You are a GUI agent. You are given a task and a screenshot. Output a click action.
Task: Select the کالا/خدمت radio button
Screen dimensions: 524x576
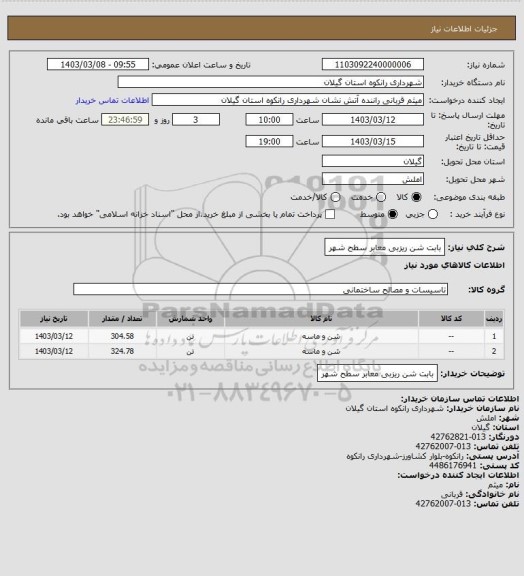point(335,198)
